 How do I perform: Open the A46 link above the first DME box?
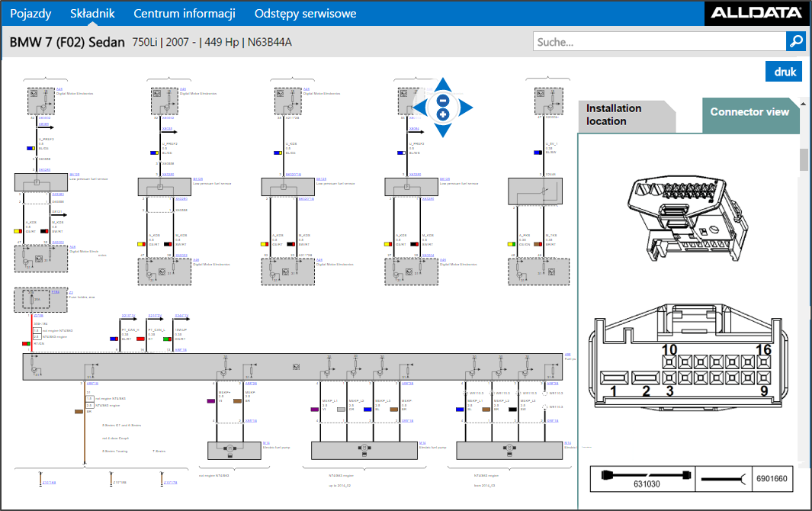pyautogui.click(x=59, y=89)
